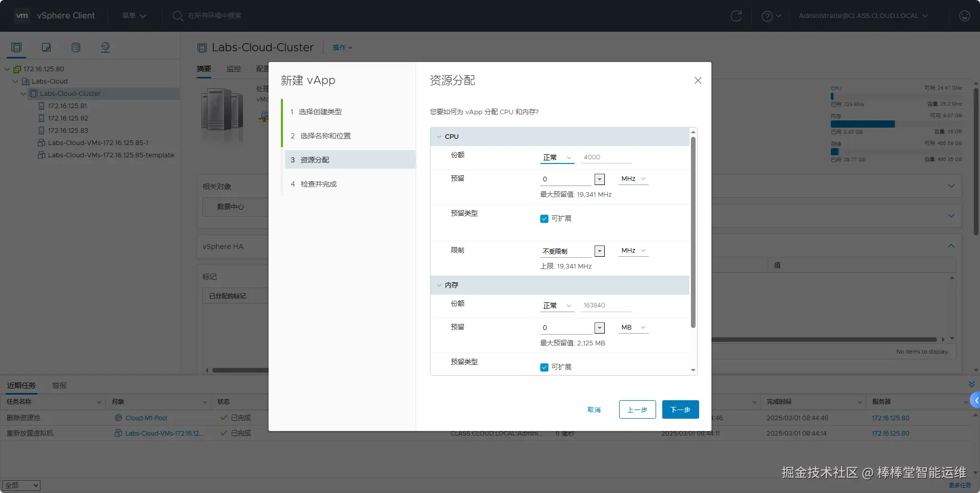Collapse the Labs-Cloud-Cluster tree node
980x493 pixels.
coord(24,94)
